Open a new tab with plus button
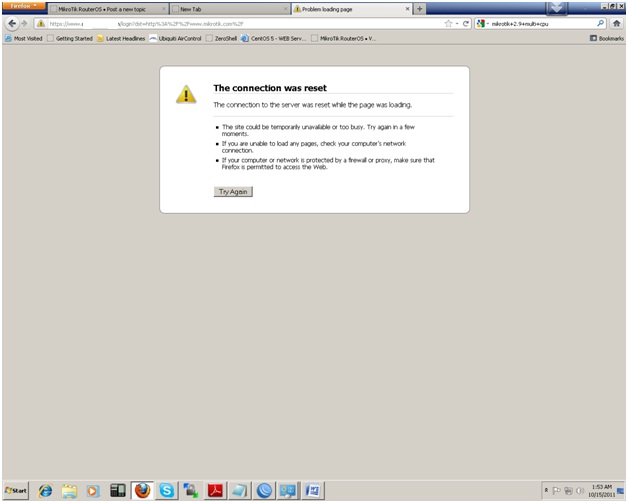The width and height of the screenshot is (628, 503). [419, 9]
